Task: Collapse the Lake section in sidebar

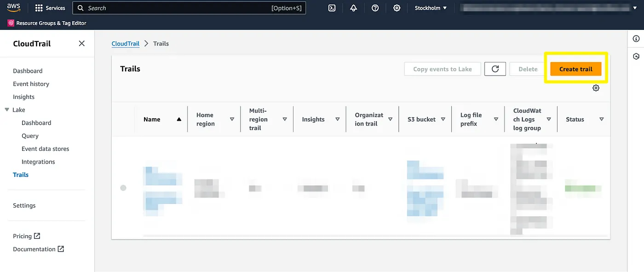Action: (x=7, y=110)
